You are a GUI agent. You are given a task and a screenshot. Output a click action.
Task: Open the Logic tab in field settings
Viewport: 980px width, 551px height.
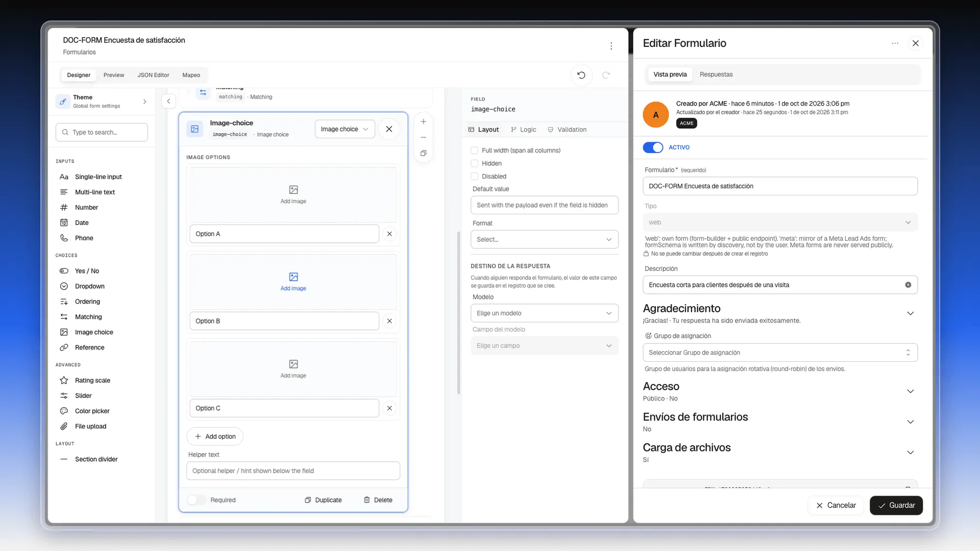point(524,130)
